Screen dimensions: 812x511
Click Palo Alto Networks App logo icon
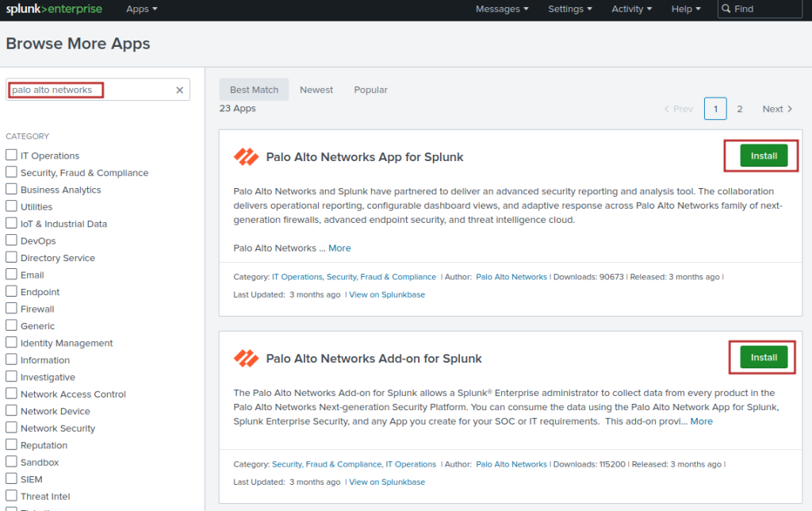(x=246, y=156)
